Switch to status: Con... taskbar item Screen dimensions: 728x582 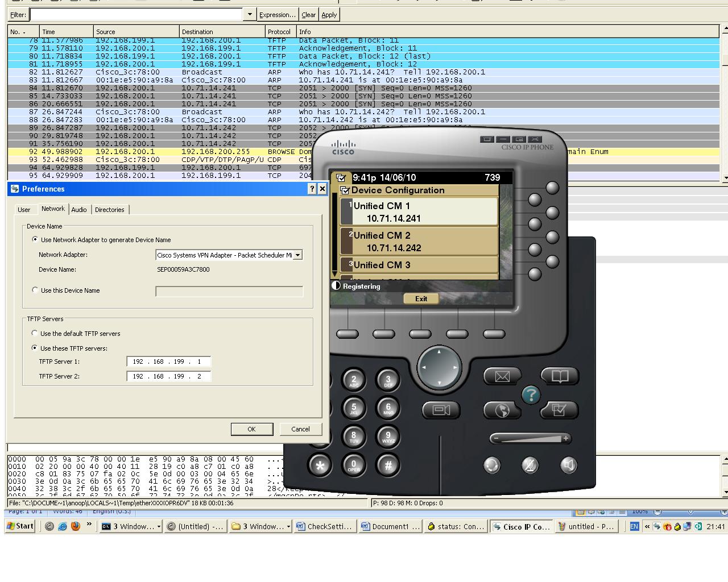(456, 527)
